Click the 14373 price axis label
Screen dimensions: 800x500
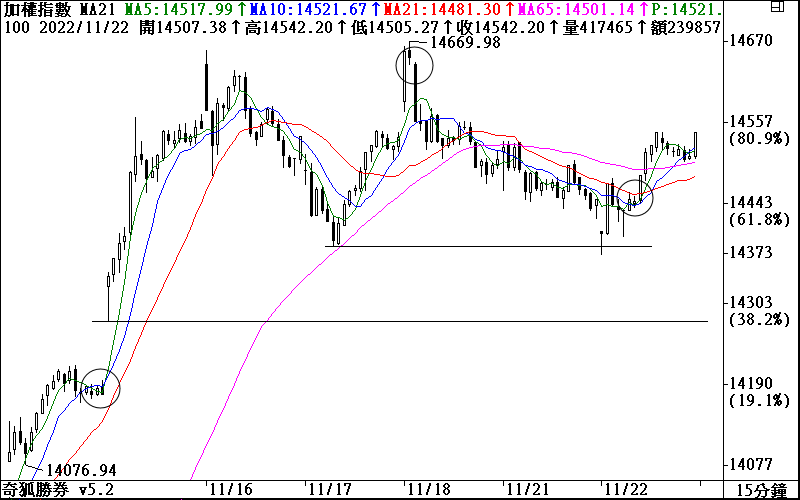[x=749, y=253]
